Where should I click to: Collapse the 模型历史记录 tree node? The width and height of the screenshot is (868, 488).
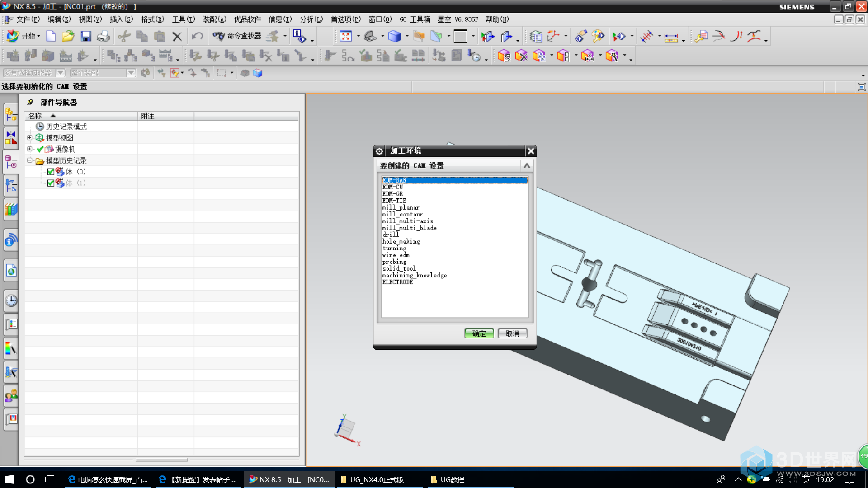(30, 160)
